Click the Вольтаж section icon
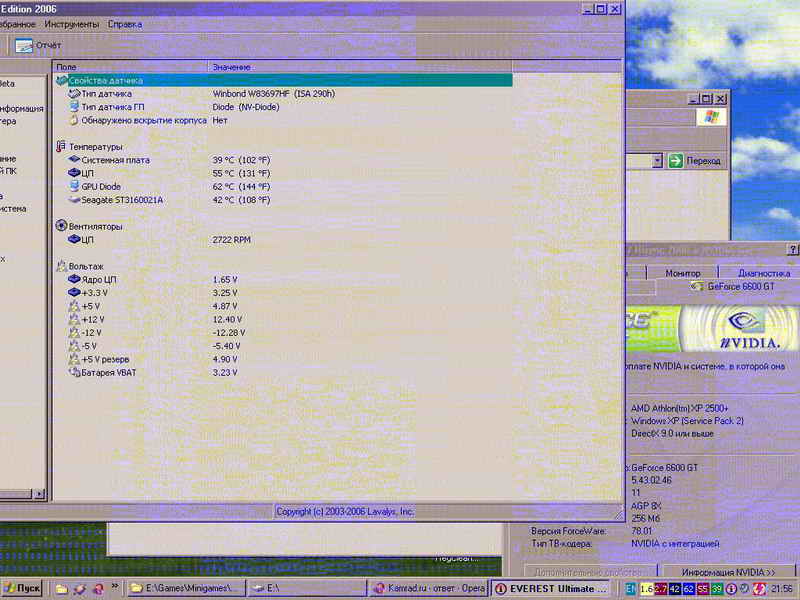Image resolution: width=800 pixels, height=600 pixels. point(61,267)
